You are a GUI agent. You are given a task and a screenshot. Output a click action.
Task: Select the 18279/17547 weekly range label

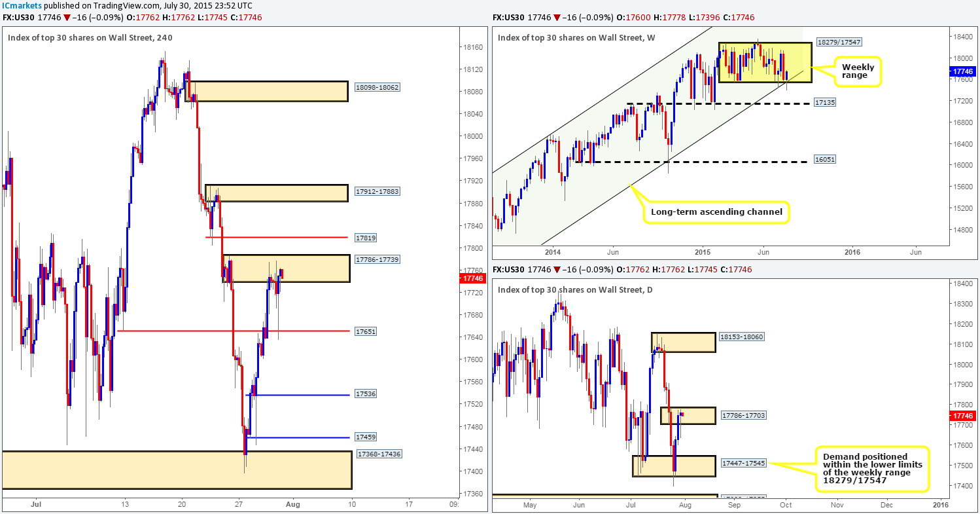click(x=838, y=43)
